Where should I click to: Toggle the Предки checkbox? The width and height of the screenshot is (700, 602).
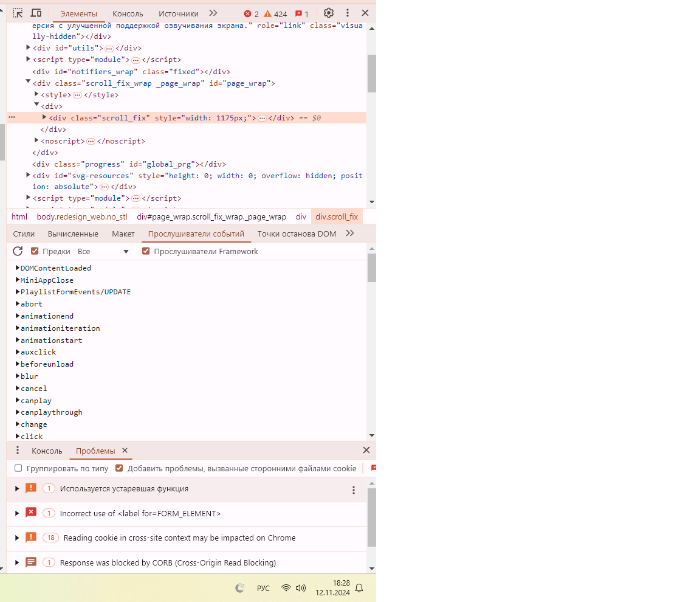tap(35, 251)
